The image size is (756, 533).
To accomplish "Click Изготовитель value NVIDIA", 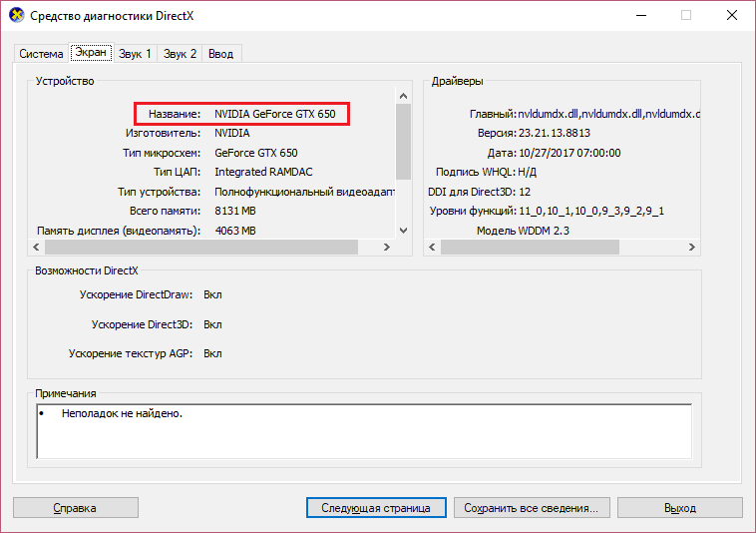I will [232, 133].
